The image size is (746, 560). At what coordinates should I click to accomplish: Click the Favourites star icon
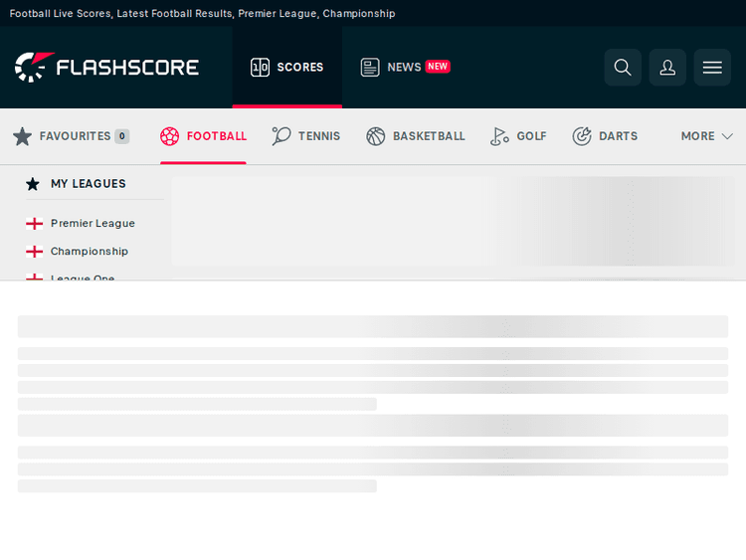point(22,136)
